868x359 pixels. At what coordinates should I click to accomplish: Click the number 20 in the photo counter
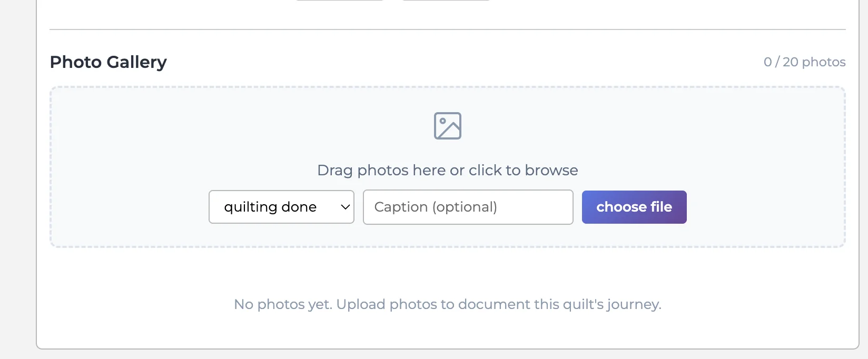click(790, 62)
